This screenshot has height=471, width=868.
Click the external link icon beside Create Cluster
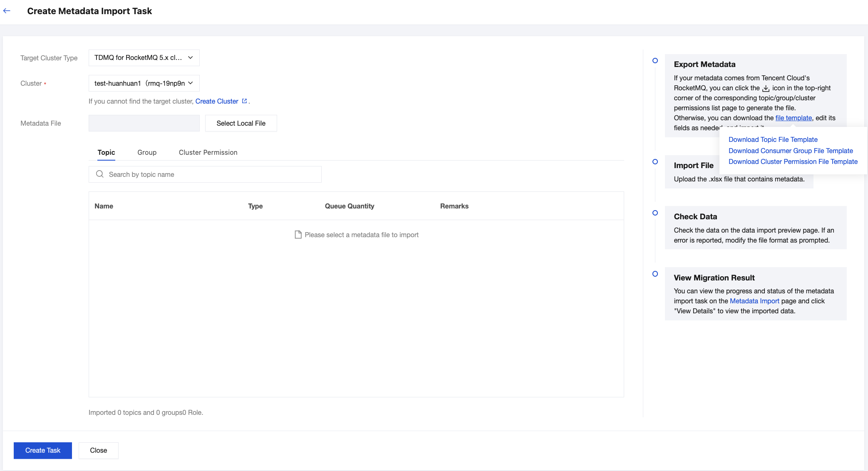point(244,101)
